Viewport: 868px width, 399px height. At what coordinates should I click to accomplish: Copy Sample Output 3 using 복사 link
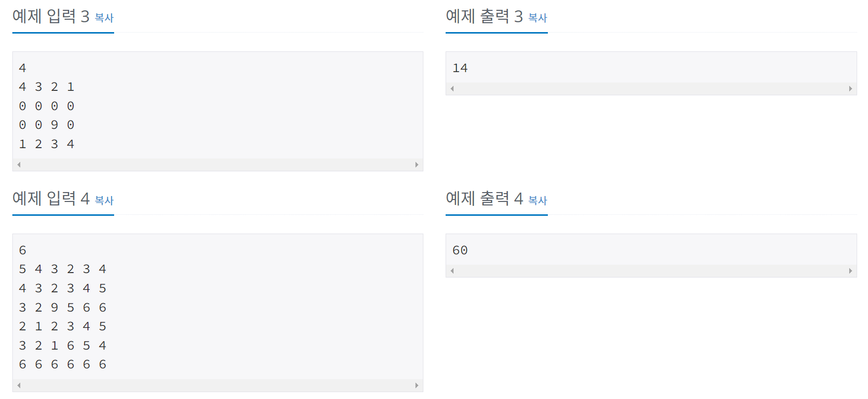(x=537, y=18)
